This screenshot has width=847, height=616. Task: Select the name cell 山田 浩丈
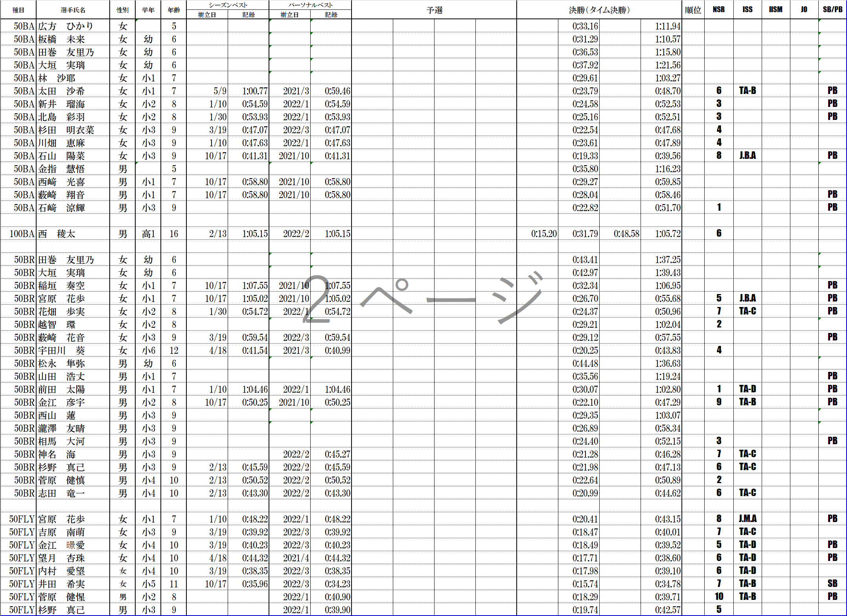pos(73,376)
